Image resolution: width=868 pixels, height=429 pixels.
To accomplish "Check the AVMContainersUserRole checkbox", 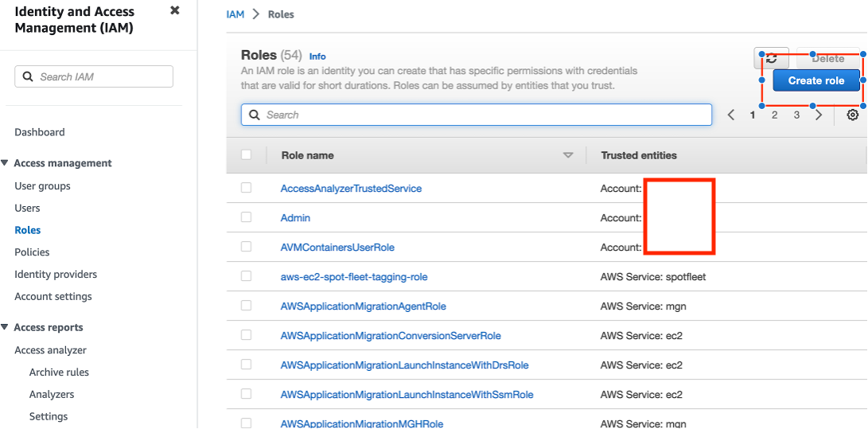I will [247, 246].
